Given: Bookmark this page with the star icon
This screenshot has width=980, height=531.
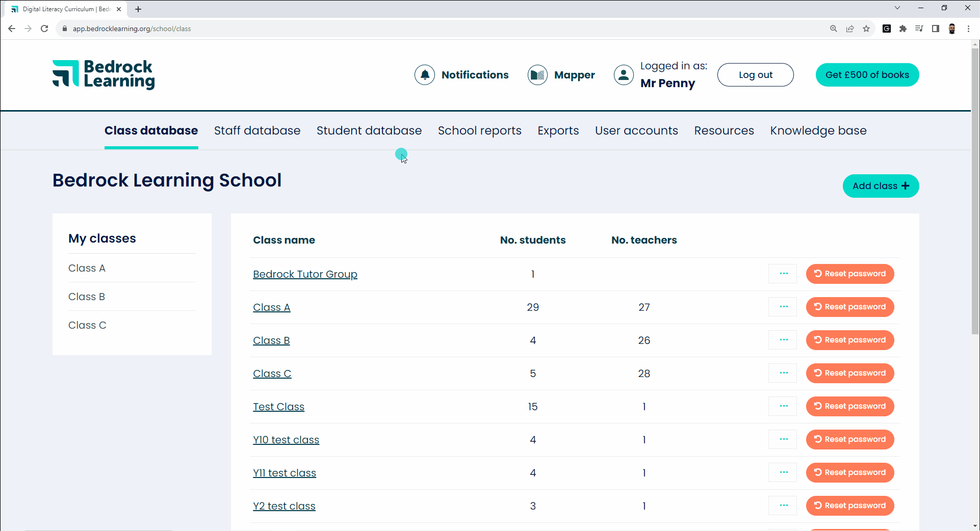Looking at the screenshot, I should click(866, 29).
